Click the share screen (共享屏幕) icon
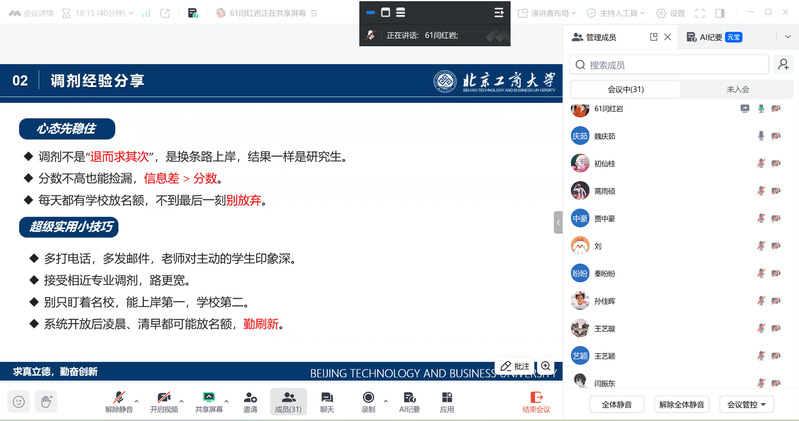The image size is (799, 421). tap(209, 401)
